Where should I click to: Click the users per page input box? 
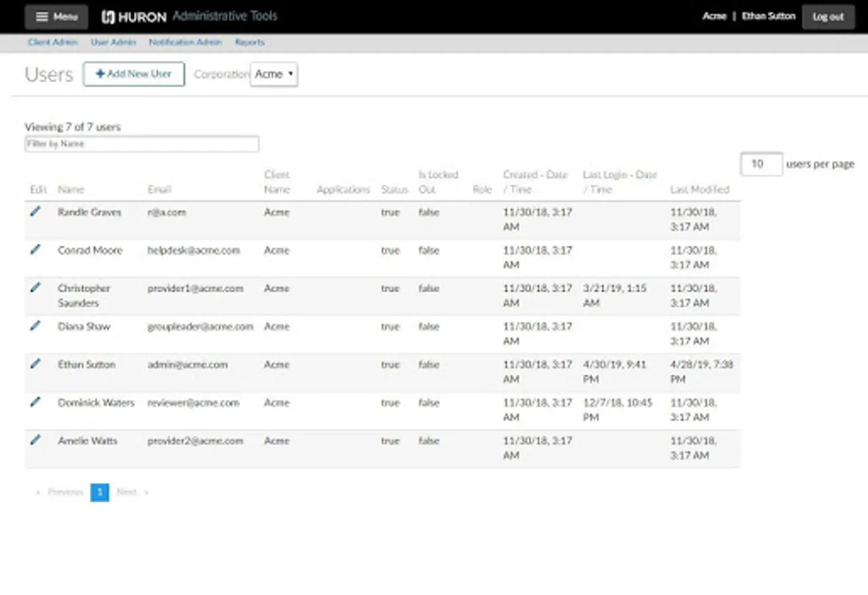(x=762, y=164)
